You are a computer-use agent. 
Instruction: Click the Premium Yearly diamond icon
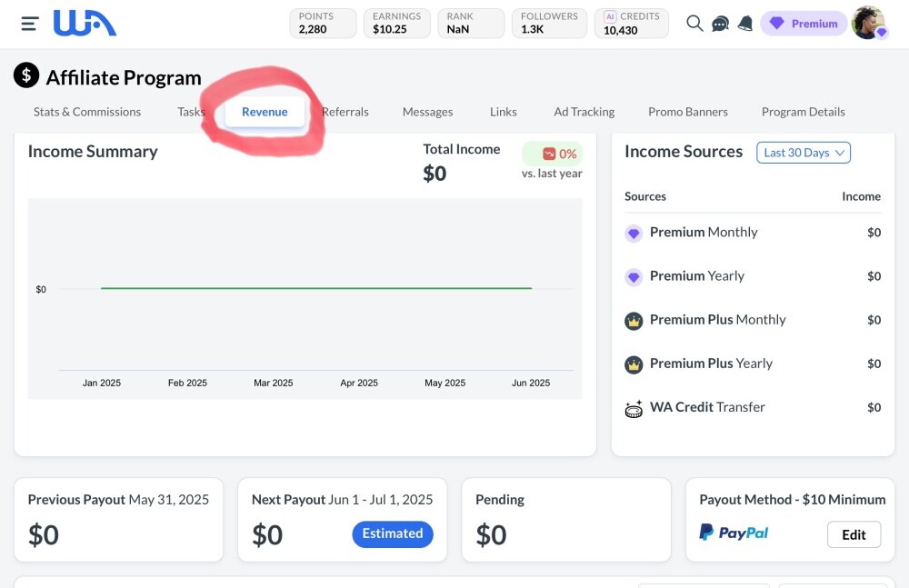(634, 277)
